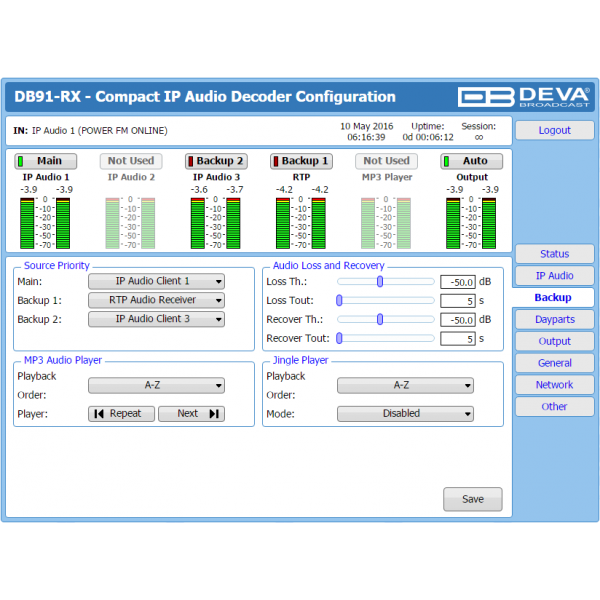Click the DB91-RX page title
600x600 pixels.
(205, 96)
